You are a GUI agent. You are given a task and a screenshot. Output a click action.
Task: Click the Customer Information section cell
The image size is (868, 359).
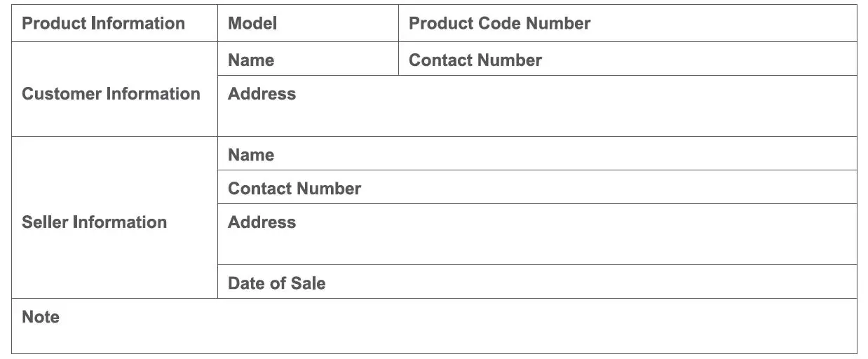(x=114, y=94)
